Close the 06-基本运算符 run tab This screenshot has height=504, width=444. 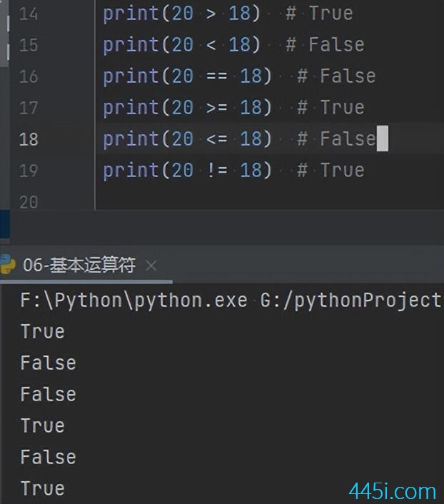click(151, 266)
